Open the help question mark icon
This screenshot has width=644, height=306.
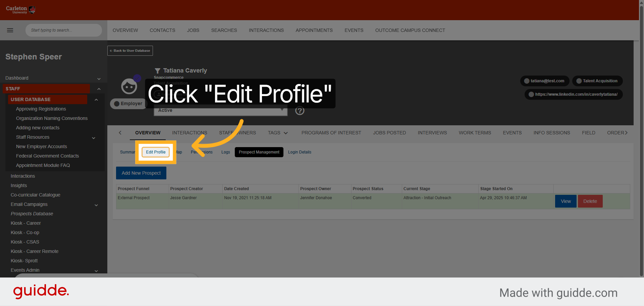[x=300, y=111]
